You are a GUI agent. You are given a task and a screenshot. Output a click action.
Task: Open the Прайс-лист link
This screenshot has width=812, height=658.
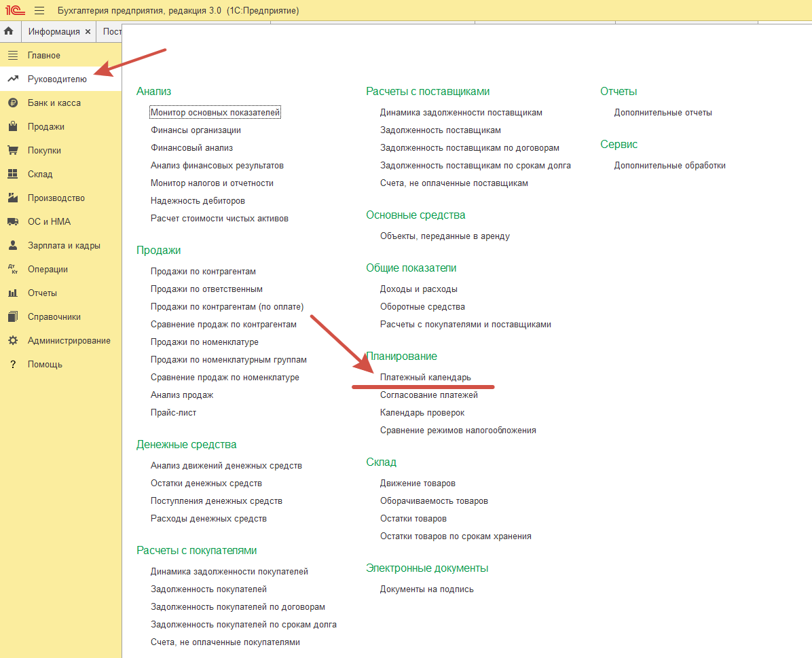(x=174, y=412)
